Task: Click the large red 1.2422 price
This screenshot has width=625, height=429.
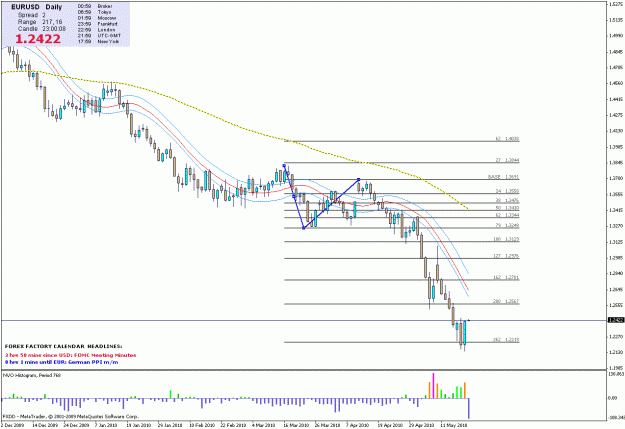Action: pyautogui.click(x=38, y=39)
